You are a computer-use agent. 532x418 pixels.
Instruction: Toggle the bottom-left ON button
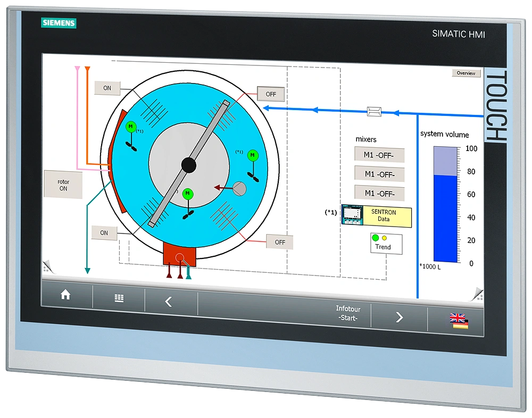[104, 233]
